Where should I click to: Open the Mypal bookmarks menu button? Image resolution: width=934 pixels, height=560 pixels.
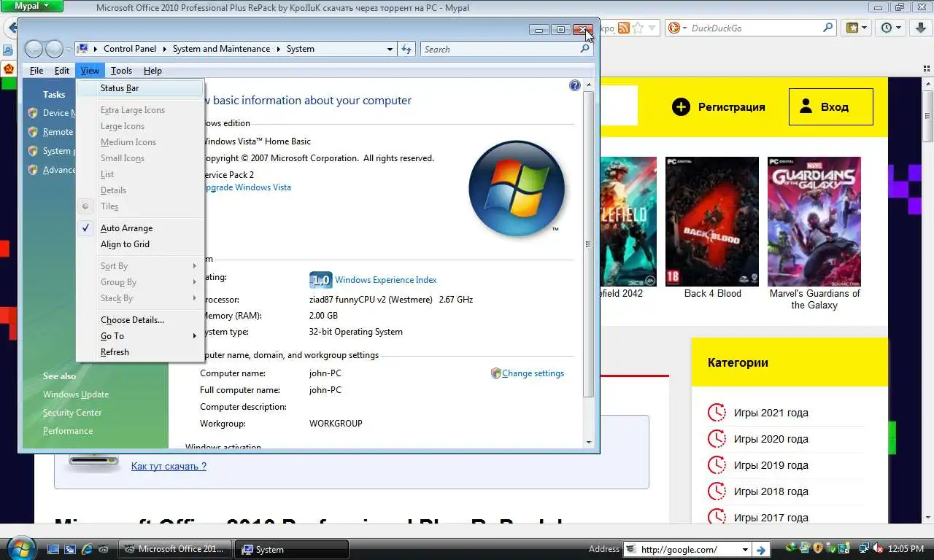click(x=857, y=28)
